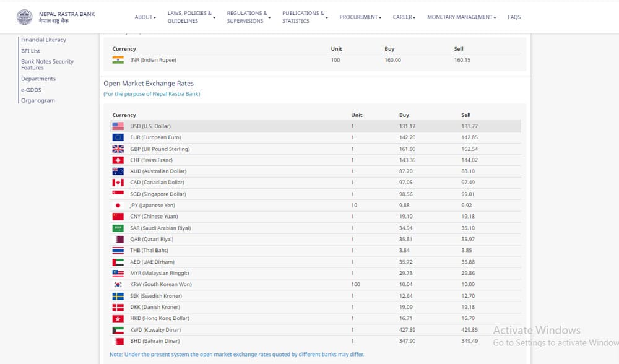619x364 pixels.
Task: Click the Japanese flag icon beside JPY
Action: click(x=118, y=206)
